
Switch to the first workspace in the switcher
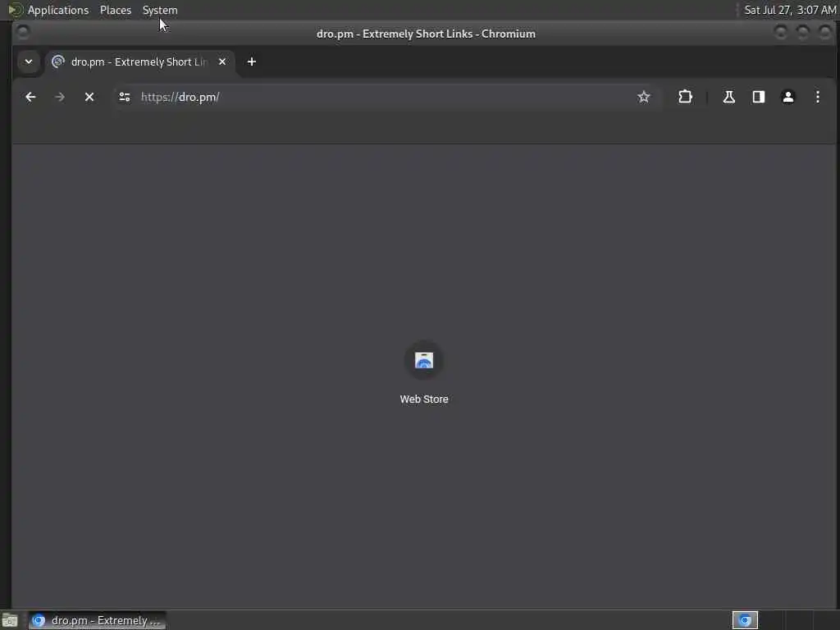(x=745, y=620)
